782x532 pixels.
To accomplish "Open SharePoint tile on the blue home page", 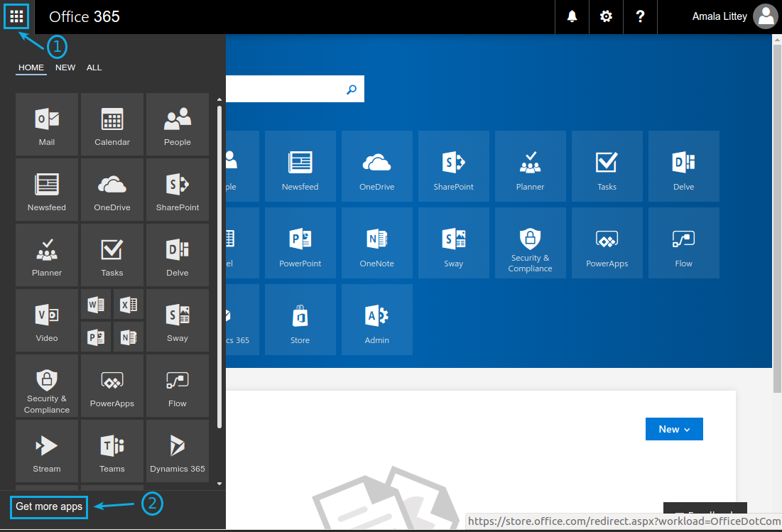I will (454, 166).
